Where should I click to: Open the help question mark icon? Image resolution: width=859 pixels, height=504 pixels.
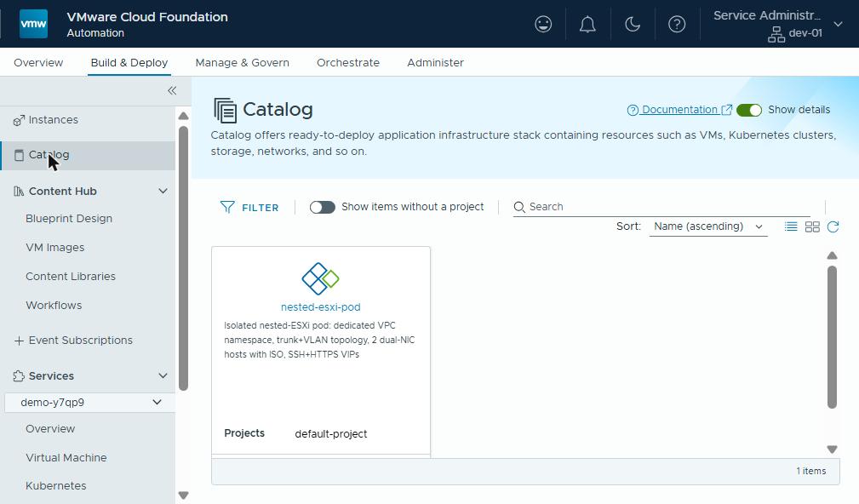point(677,24)
